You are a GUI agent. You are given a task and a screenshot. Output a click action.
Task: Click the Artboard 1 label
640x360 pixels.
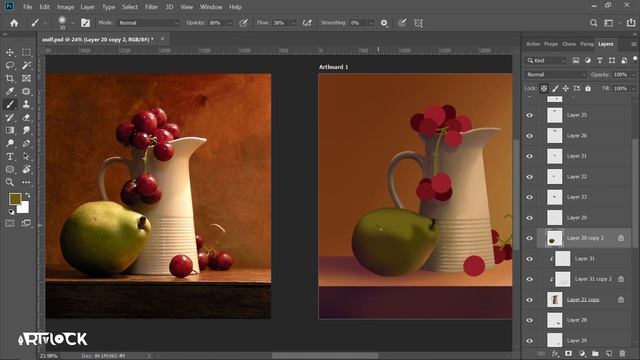pos(333,67)
